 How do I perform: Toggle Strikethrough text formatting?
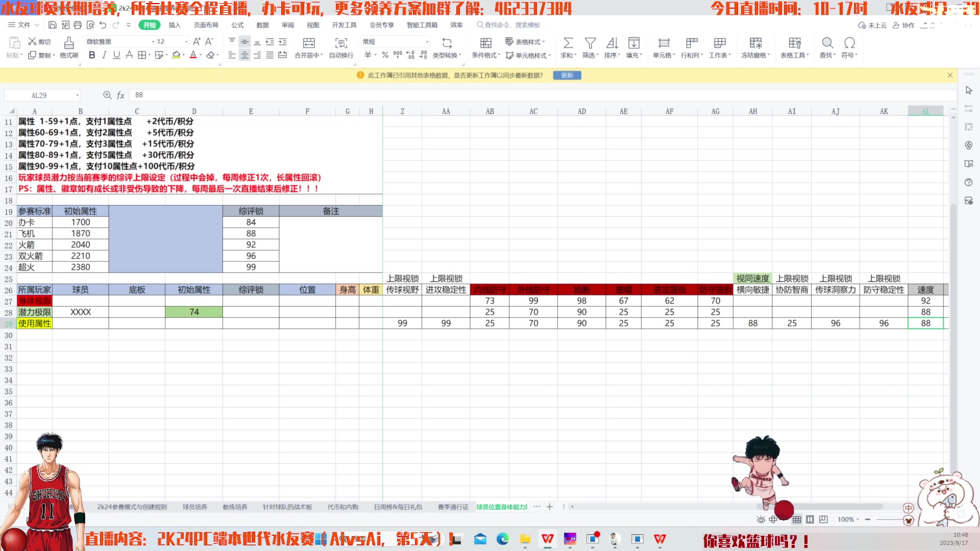click(x=129, y=55)
